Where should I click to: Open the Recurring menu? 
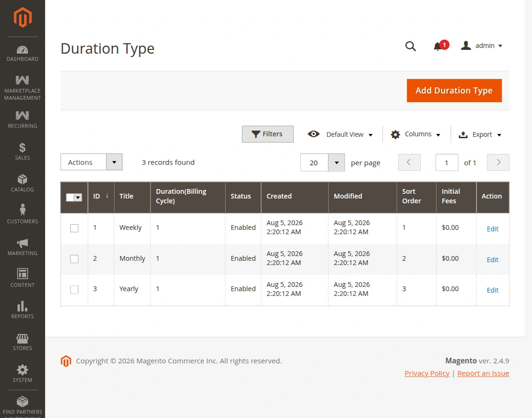[22, 119]
